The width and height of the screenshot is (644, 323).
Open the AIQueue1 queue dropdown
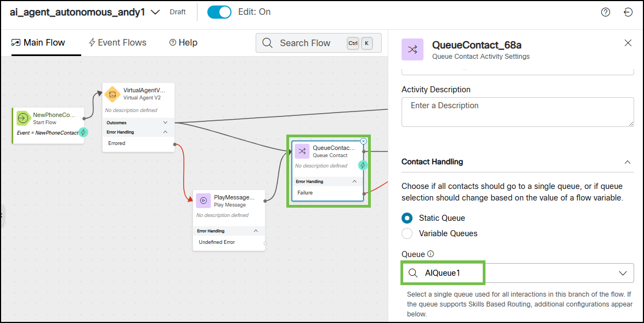623,273
